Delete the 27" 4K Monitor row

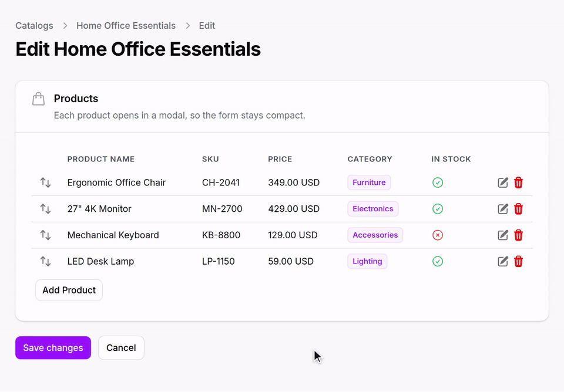click(518, 209)
